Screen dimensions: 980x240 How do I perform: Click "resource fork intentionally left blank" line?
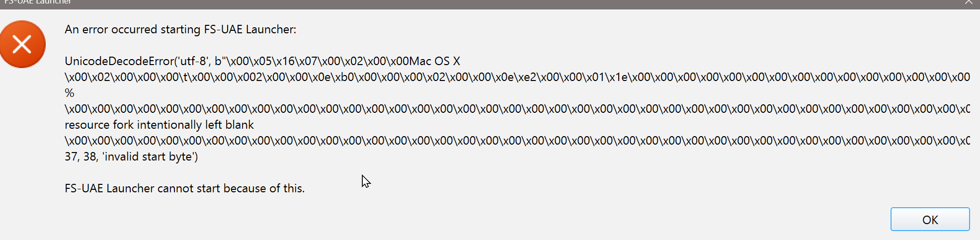coord(159,125)
